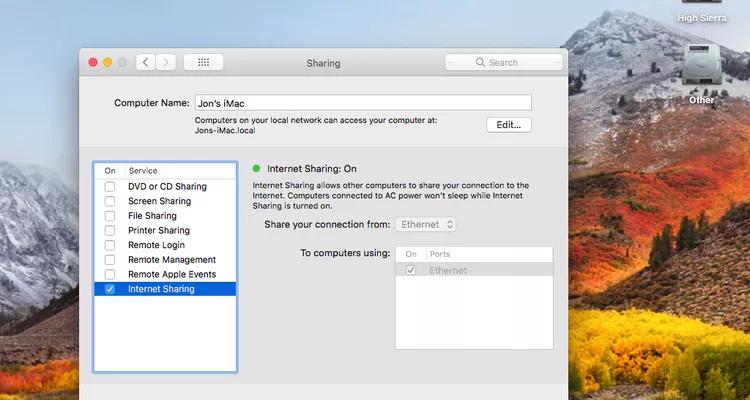
Task: Select the DVD or CD Sharing service row
Action: 165,187
